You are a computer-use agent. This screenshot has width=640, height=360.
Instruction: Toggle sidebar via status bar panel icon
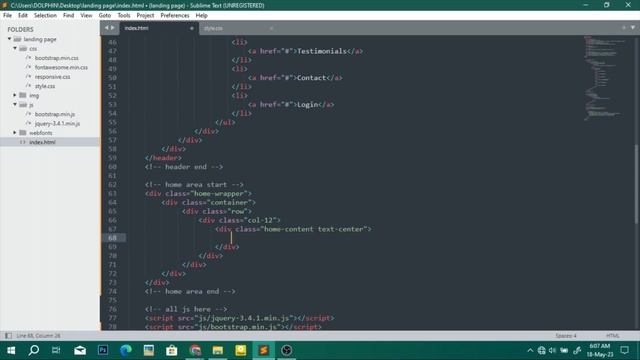pos(8,336)
